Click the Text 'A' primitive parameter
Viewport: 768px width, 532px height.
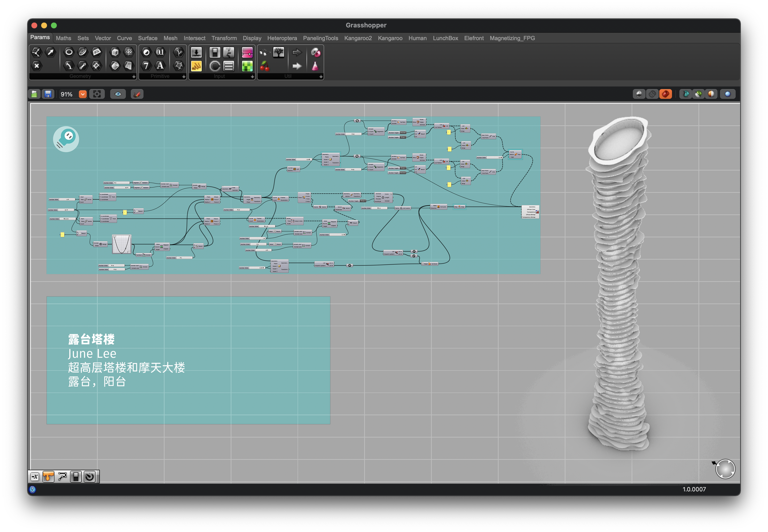160,66
